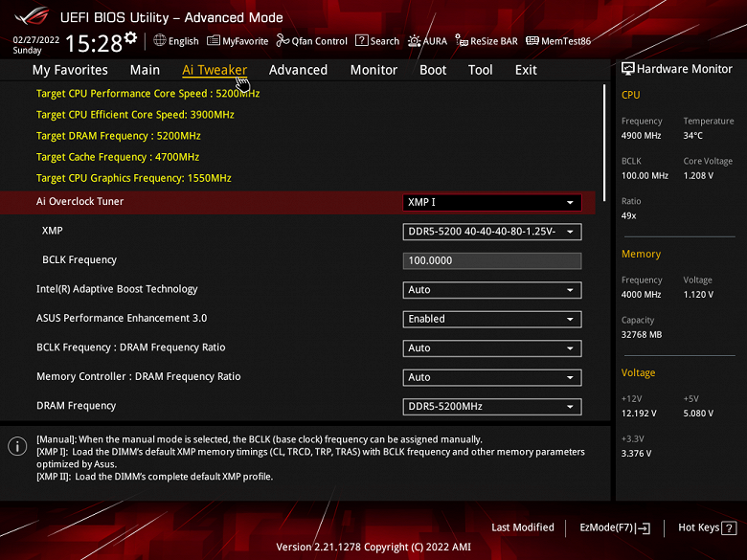Click the 02/27/2022 date text
Screen dimensions: 747x560
[x=36, y=40]
